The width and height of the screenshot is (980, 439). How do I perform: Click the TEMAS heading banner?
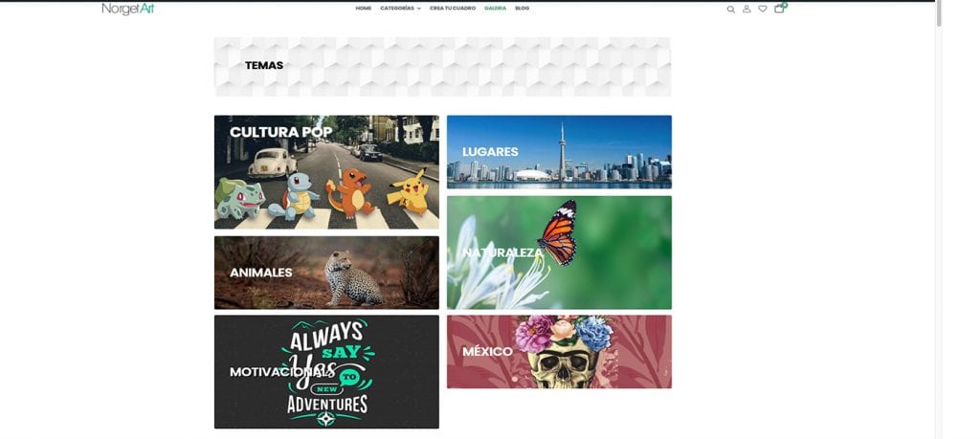point(442,66)
